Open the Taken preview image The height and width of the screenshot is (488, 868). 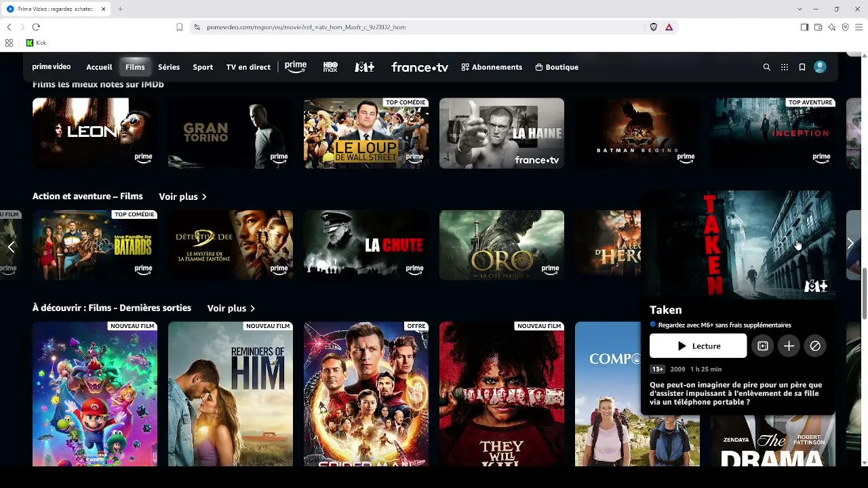[738, 244]
